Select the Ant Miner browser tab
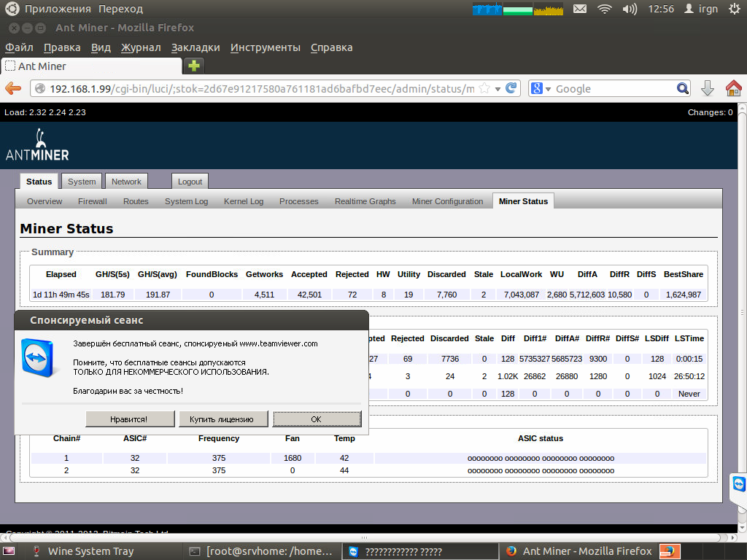This screenshot has height=560, width=747. (91, 66)
